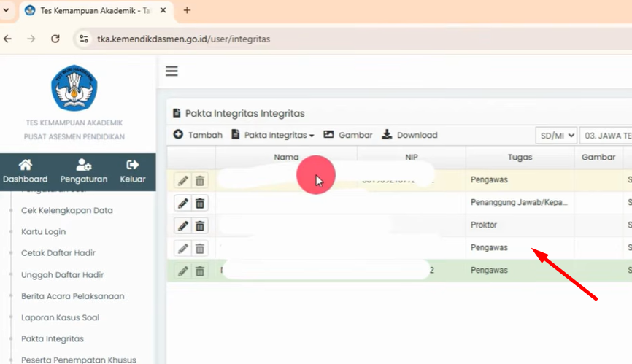Edit the first Pengawas row with pencil

183,181
